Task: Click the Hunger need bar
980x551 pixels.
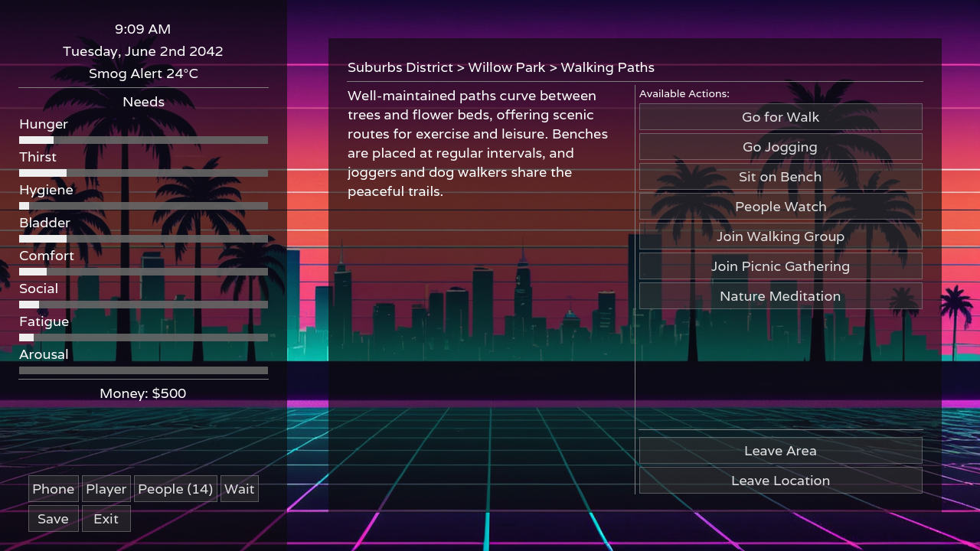Action: click(143, 140)
